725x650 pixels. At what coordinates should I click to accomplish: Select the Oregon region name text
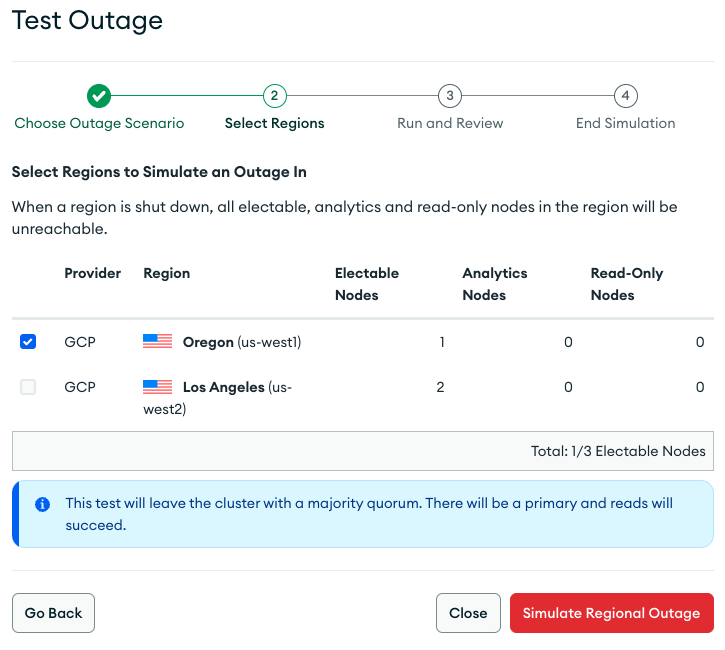click(207, 342)
